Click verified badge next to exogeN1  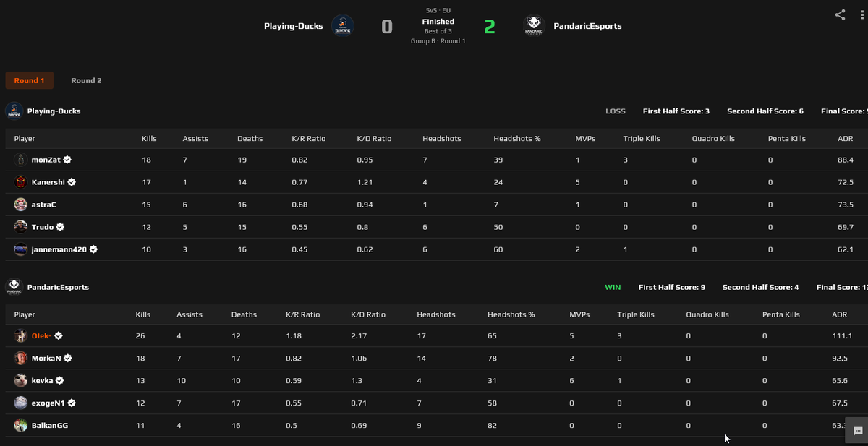click(72, 403)
